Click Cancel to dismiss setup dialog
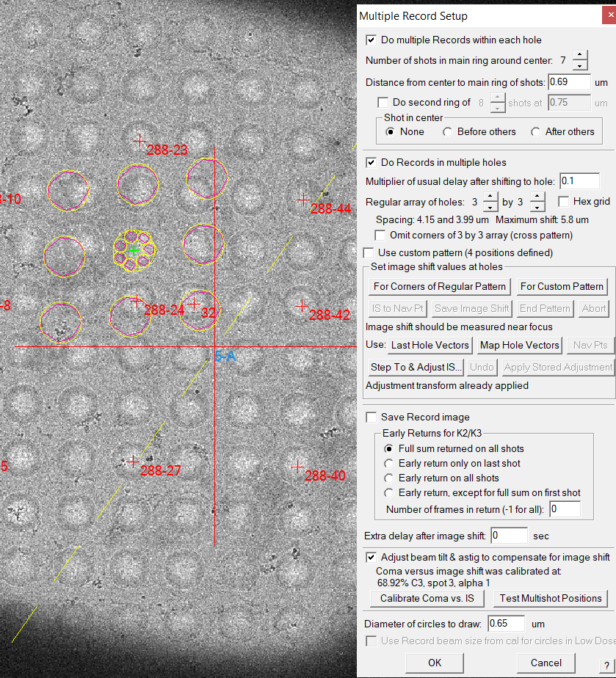 tap(546, 663)
